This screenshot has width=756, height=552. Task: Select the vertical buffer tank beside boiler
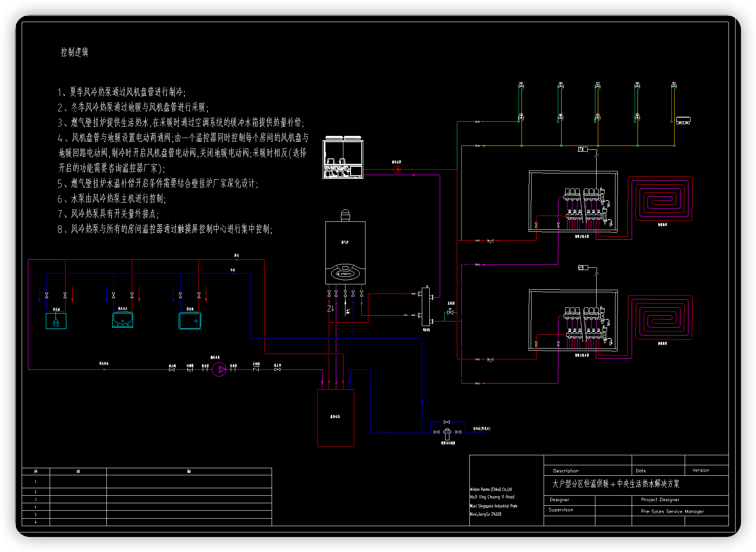point(426,307)
